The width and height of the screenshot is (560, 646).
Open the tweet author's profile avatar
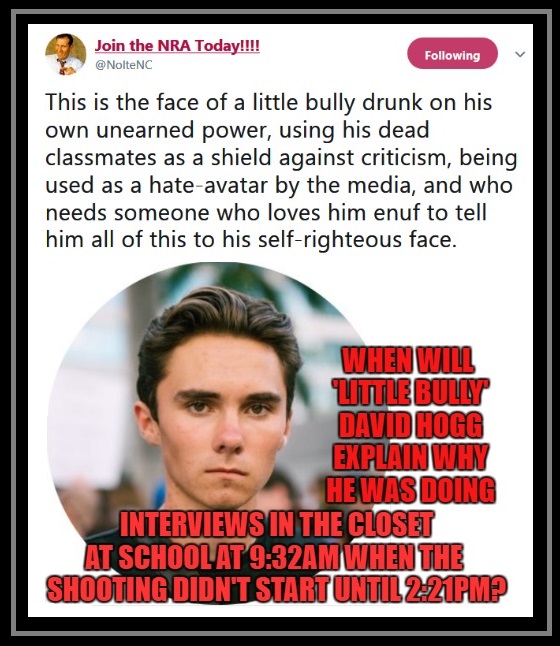coord(66,54)
